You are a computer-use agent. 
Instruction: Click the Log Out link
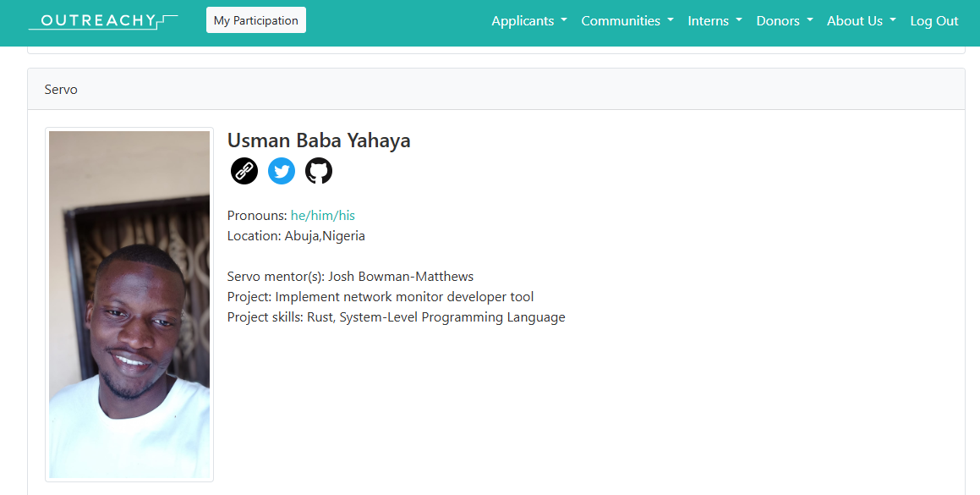pyautogui.click(x=933, y=20)
